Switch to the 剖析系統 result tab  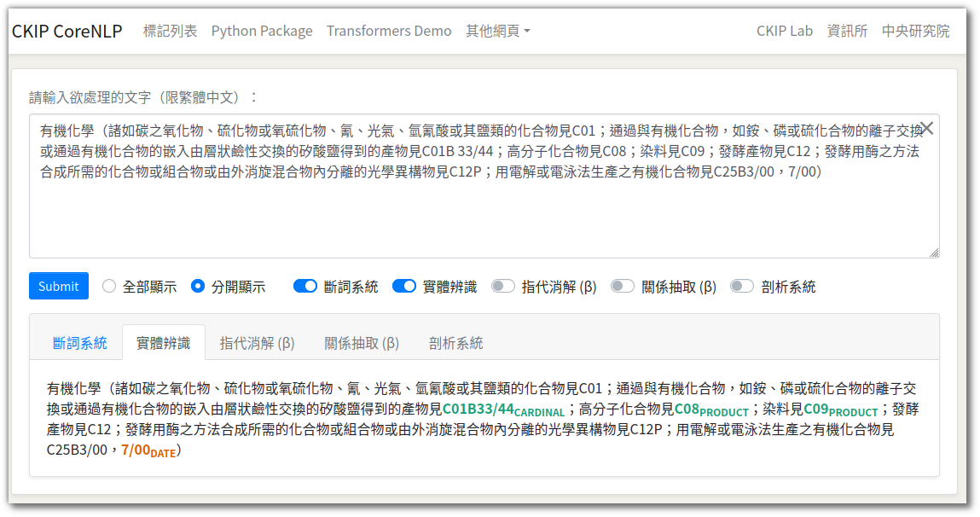(x=455, y=343)
